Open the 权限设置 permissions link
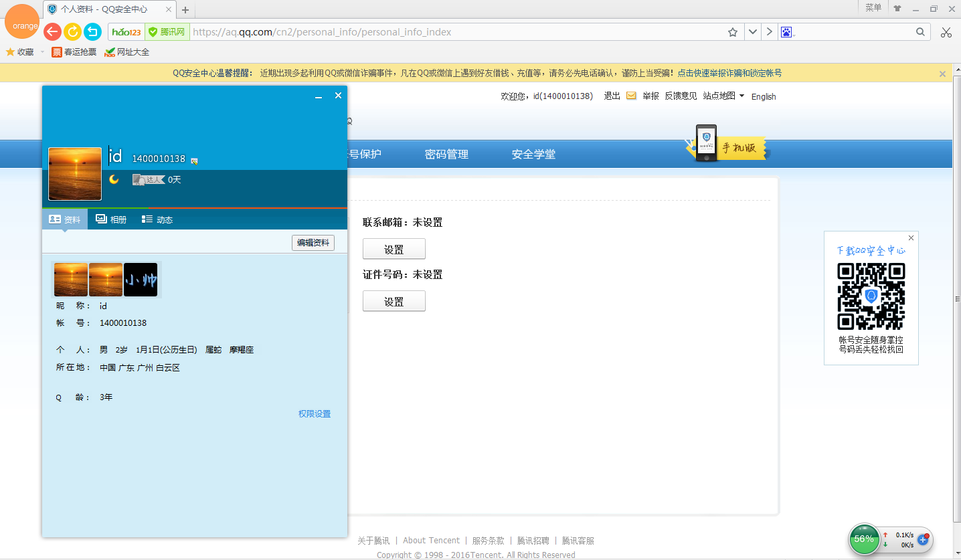 (315, 414)
